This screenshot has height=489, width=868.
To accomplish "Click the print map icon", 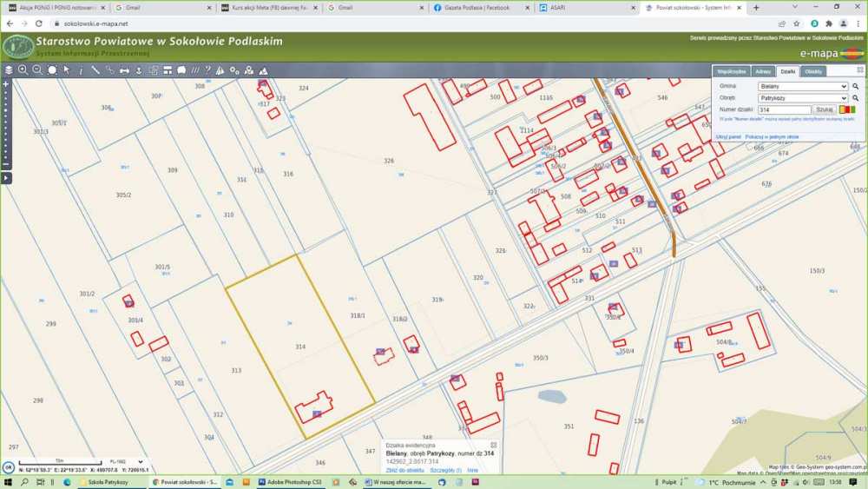I will [154, 70].
